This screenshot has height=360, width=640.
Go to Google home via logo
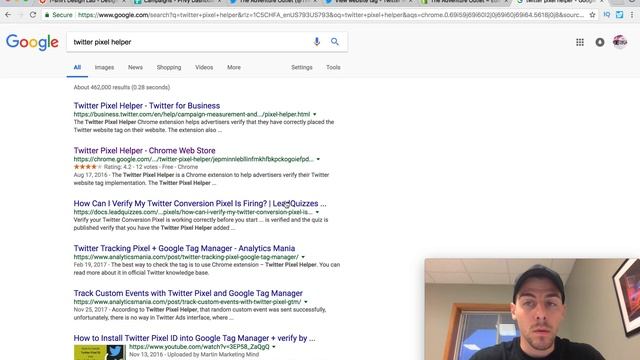(x=32, y=42)
